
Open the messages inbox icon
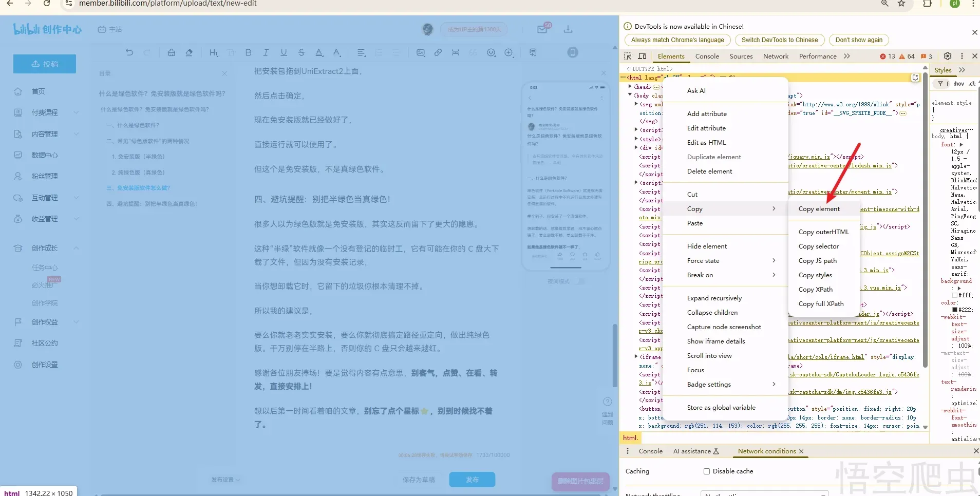click(x=542, y=29)
